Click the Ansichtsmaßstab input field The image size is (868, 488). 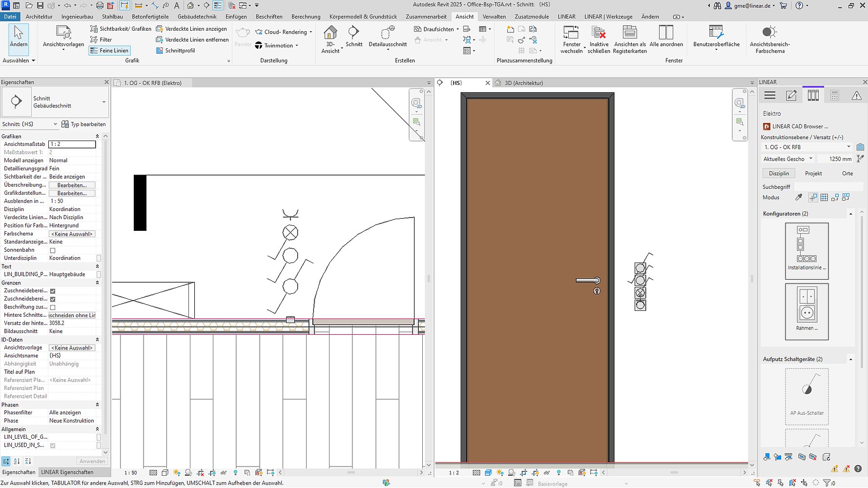72,144
